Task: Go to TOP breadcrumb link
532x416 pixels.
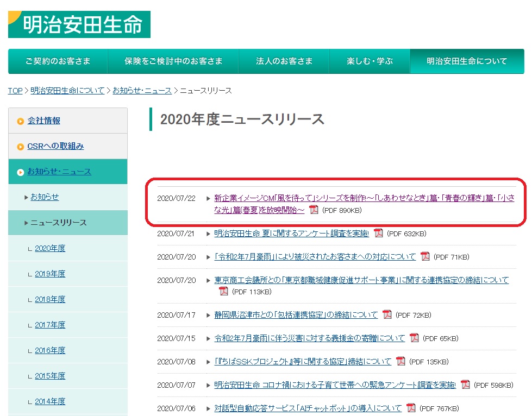Action: point(15,91)
